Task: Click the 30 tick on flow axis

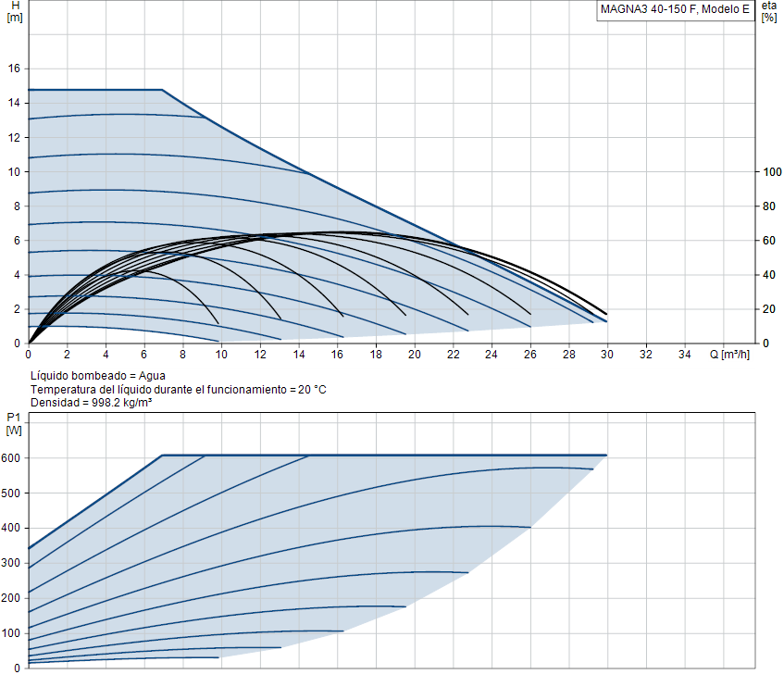Action: click(x=607, y=354)
